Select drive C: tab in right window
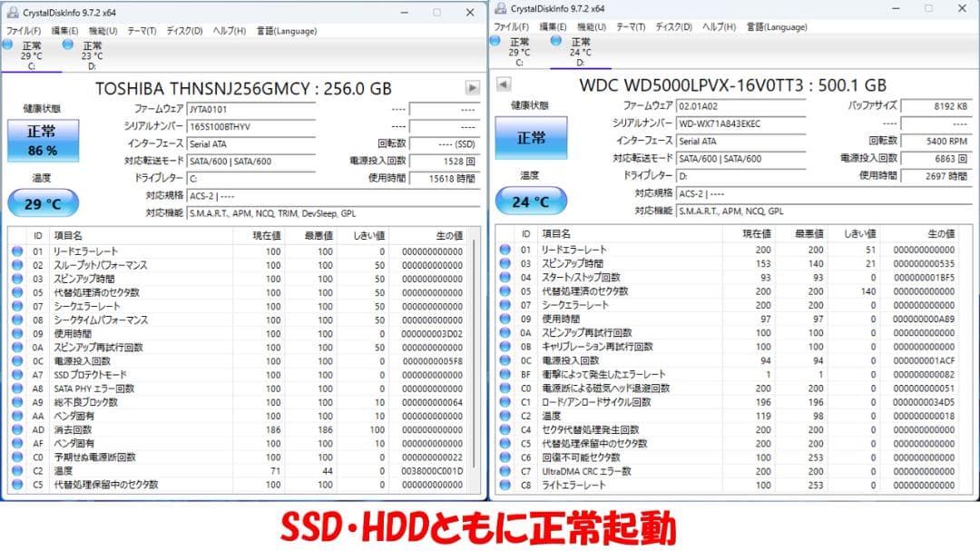Image resolution: width=980 pixels, height=551 pixels. (x=519, y=52)
